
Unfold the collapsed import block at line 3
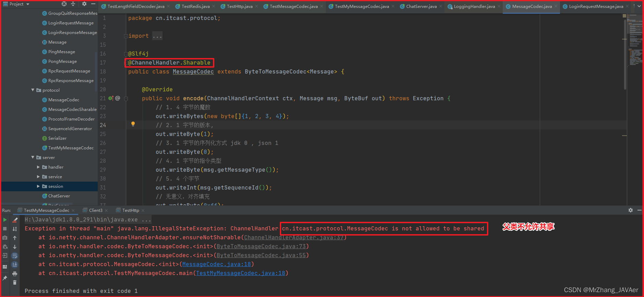point(126,36)
